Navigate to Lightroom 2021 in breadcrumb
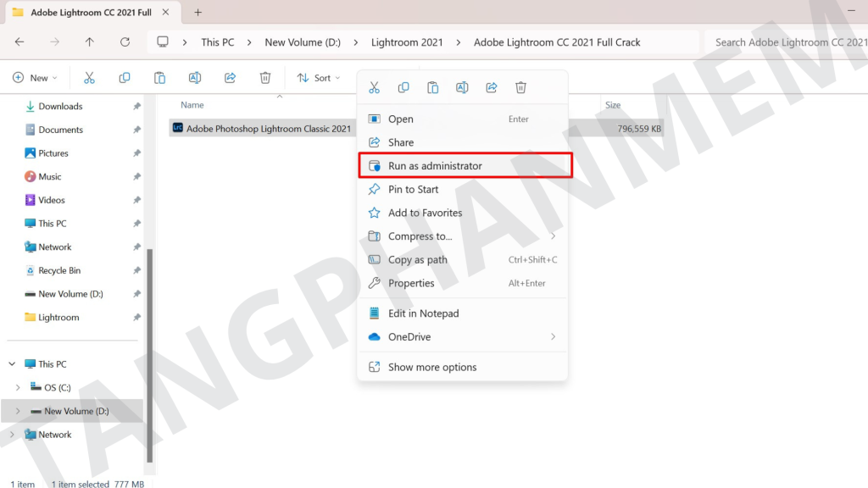868x488 pixels. pos(407,42)
